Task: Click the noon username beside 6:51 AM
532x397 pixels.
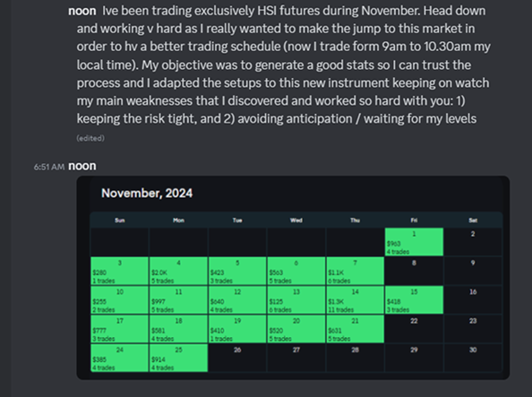Action: click(x=82, y=166)
